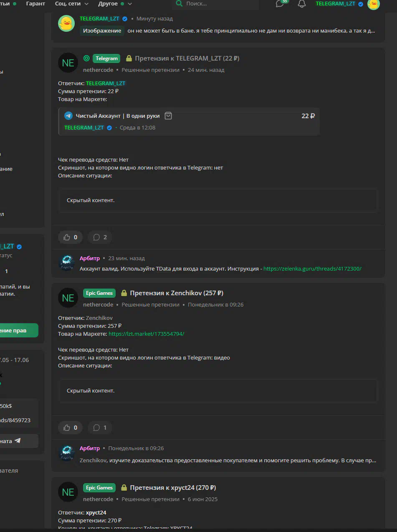Click nethercode on the Zenchikov claim

(98, 304)
